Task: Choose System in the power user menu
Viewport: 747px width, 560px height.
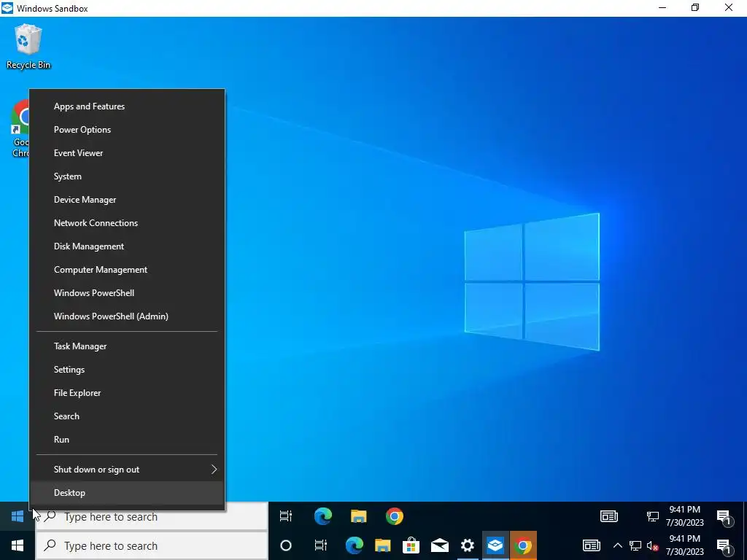Action: click(x=127, y=176)
